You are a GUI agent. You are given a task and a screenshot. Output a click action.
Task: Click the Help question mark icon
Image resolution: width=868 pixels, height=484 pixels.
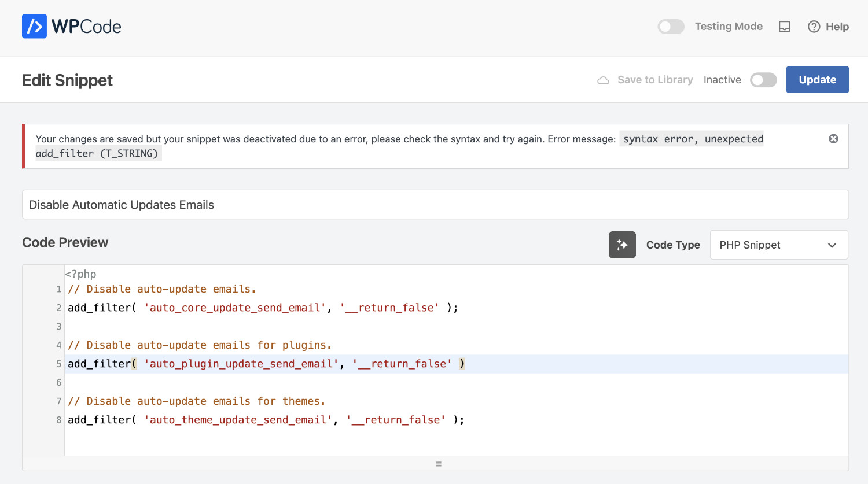pyautogui.click(x=814, y=27)
